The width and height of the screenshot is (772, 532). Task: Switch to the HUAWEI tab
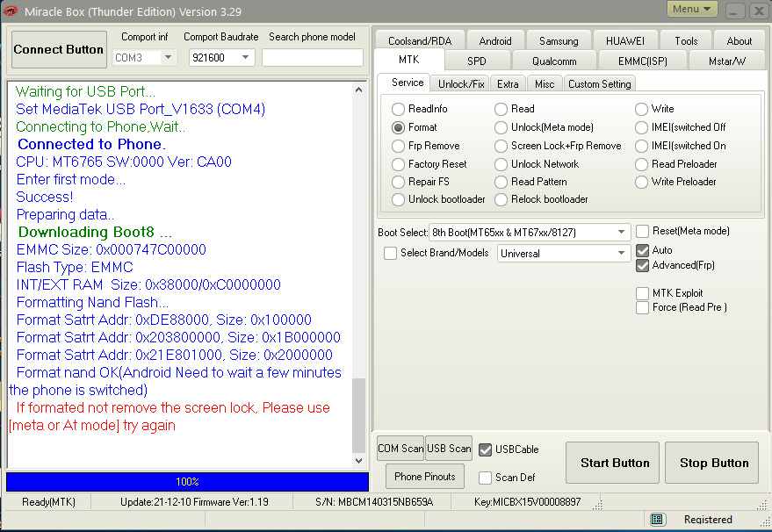[x=624, y=41]
